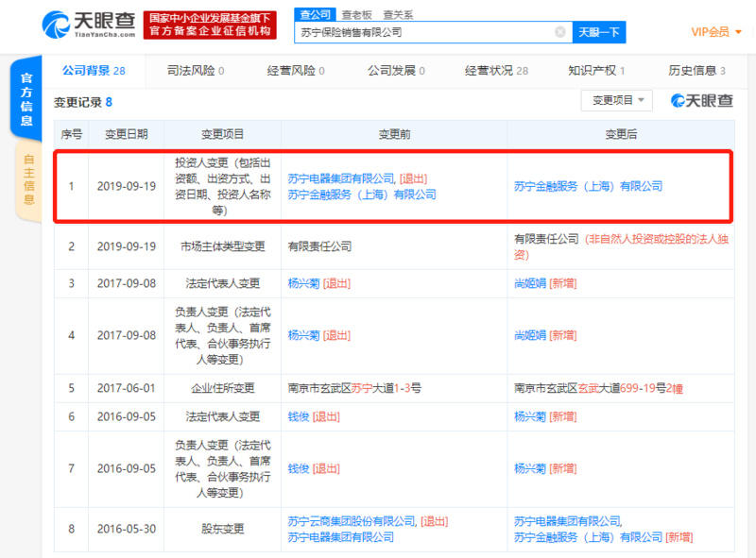Select the 变更项目 column header

tap(222, 134)
